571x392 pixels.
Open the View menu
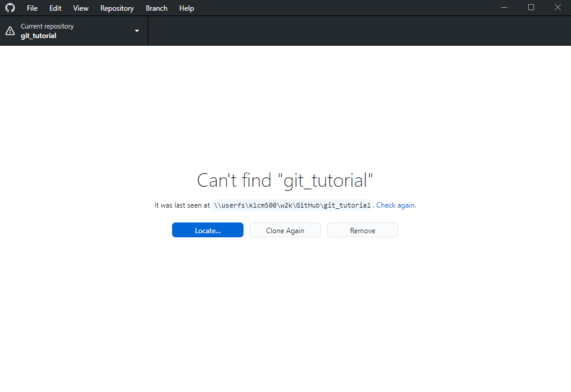(80, 8)
